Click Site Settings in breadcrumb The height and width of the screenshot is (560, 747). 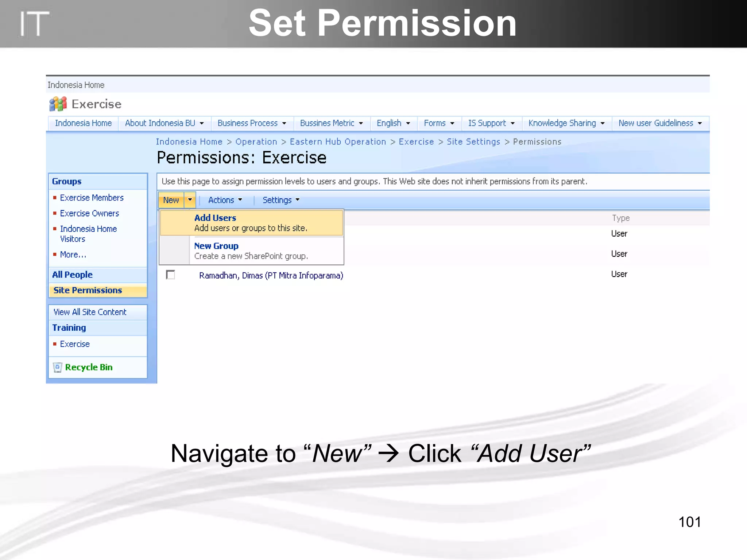[x=473, y=141]
